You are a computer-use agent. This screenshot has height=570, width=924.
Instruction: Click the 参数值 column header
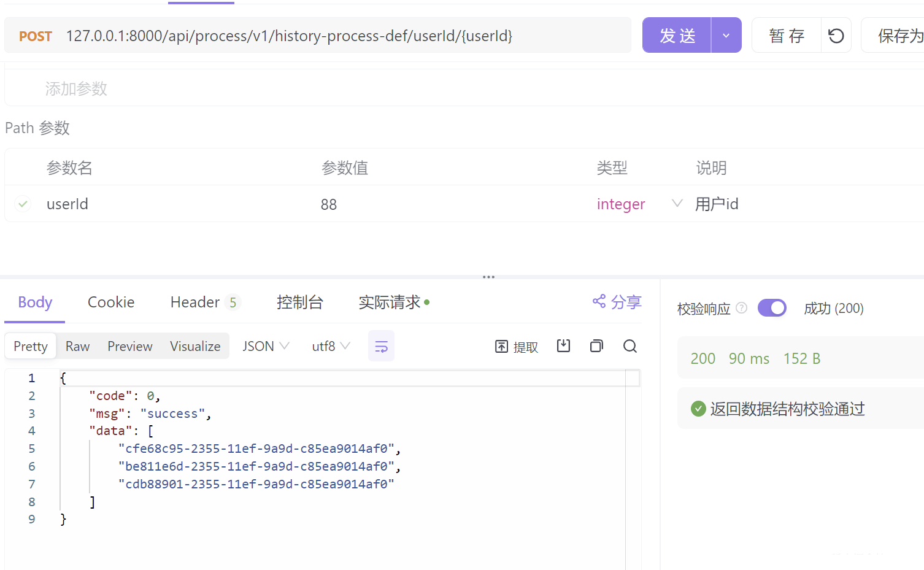[x=345, y=168]
